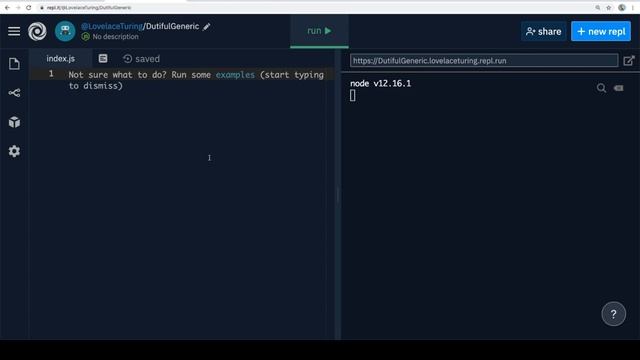Go forward in the browser
640x360 pixels.
coord(18,8)
